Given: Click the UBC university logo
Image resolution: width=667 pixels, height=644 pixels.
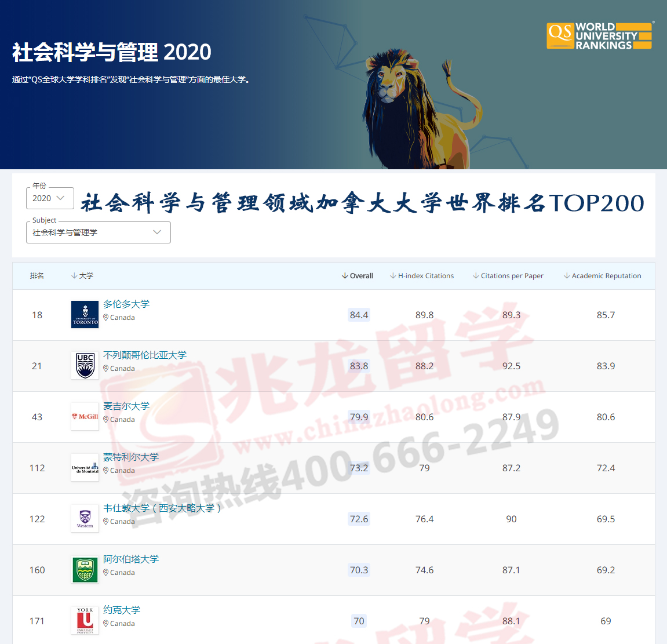Looking at the screenshot, I should coord(85,366).
